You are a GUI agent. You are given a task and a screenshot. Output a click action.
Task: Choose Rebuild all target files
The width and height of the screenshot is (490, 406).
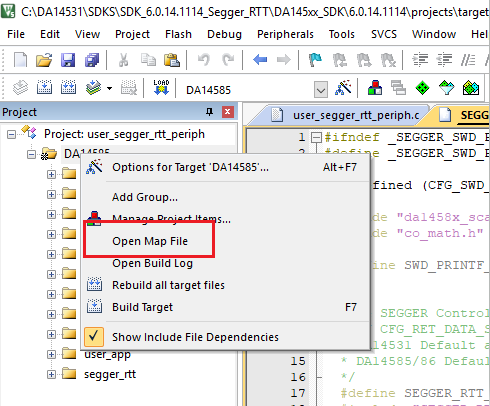[x=226, y=285]
